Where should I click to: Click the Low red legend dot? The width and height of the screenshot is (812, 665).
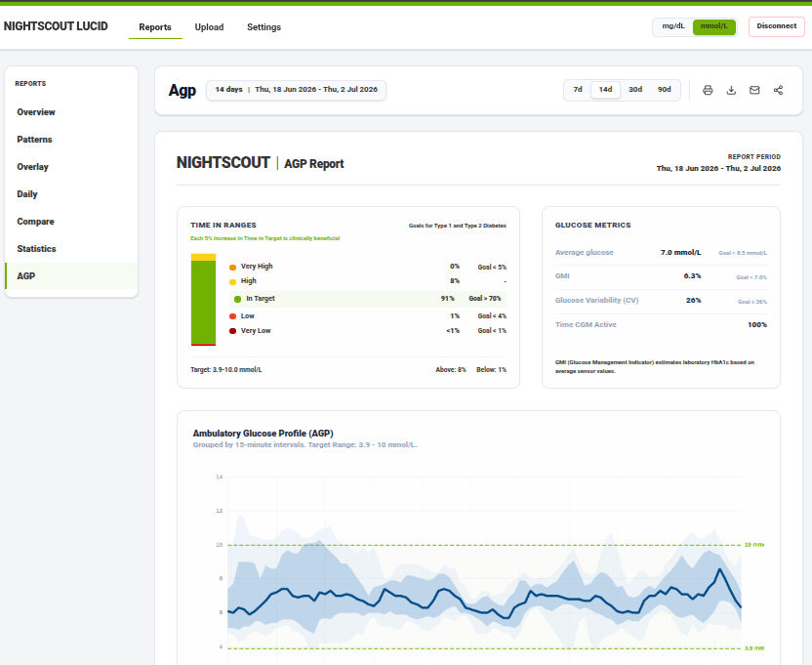point(232,316)
